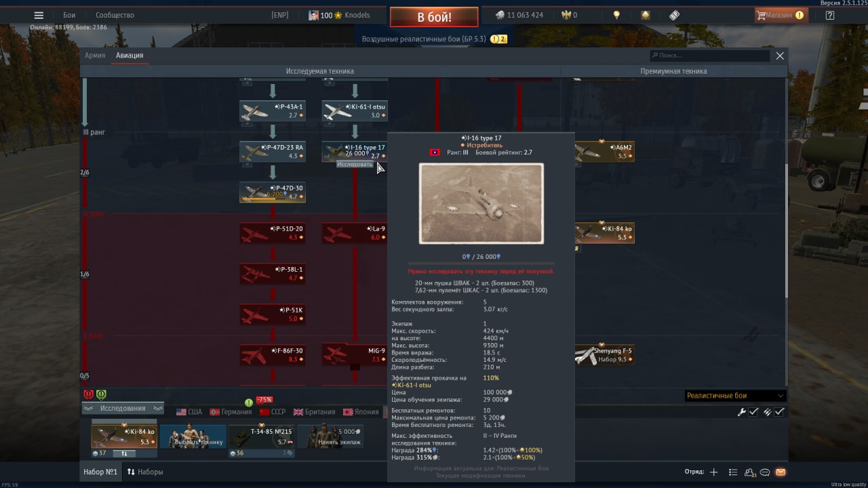Select the Япония nation tab
Image resolution: width=868 pixels, height=488 pixels.
click(361, 412)
